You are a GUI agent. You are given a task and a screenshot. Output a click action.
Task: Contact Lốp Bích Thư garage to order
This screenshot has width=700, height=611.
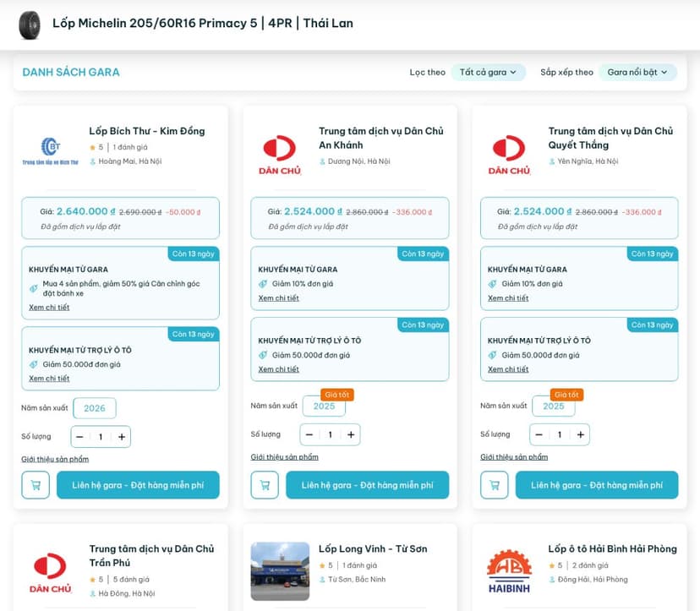coord(138,485)
